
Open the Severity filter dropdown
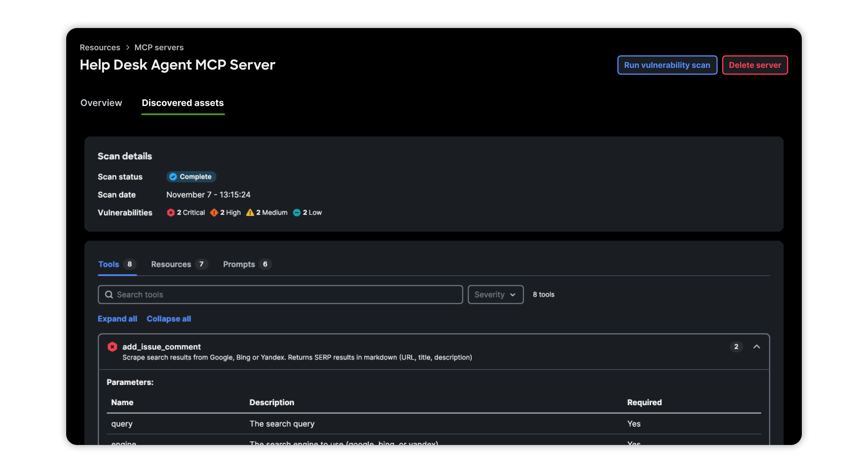pos(495,294)
